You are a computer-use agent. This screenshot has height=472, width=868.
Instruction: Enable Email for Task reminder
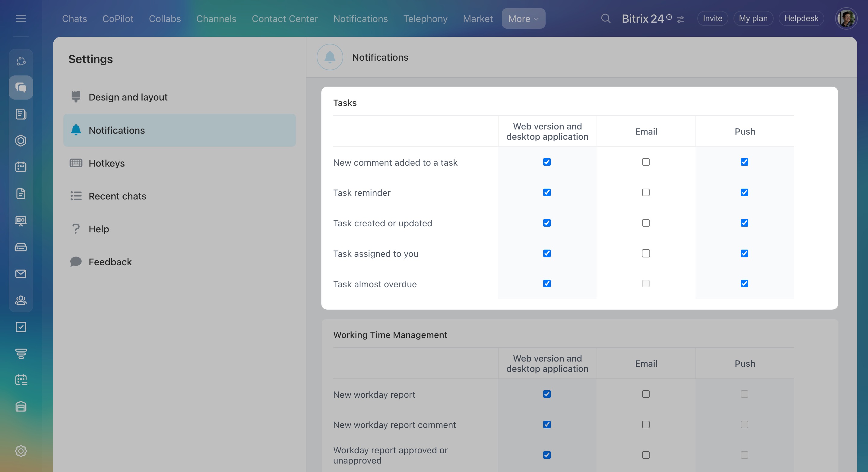click(646, 193)
